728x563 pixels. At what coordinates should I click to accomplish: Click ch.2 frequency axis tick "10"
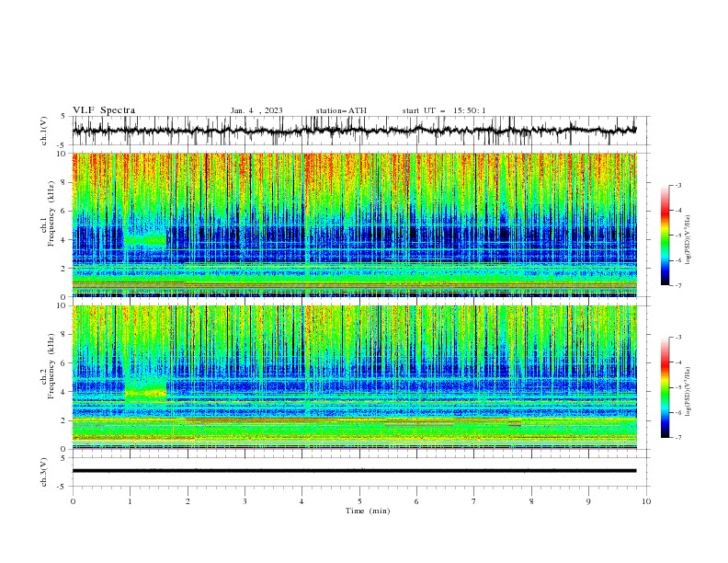(62, 305)
